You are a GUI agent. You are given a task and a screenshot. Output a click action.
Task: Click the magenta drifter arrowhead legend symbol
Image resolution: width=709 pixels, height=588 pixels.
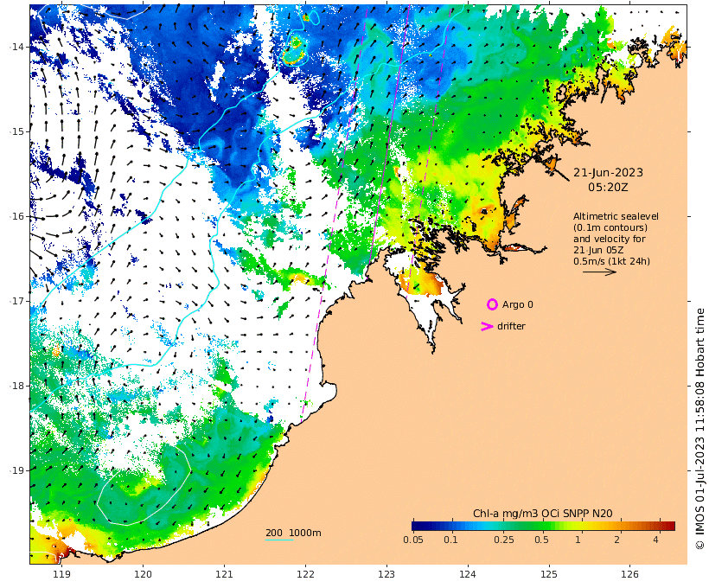point(487,326)
